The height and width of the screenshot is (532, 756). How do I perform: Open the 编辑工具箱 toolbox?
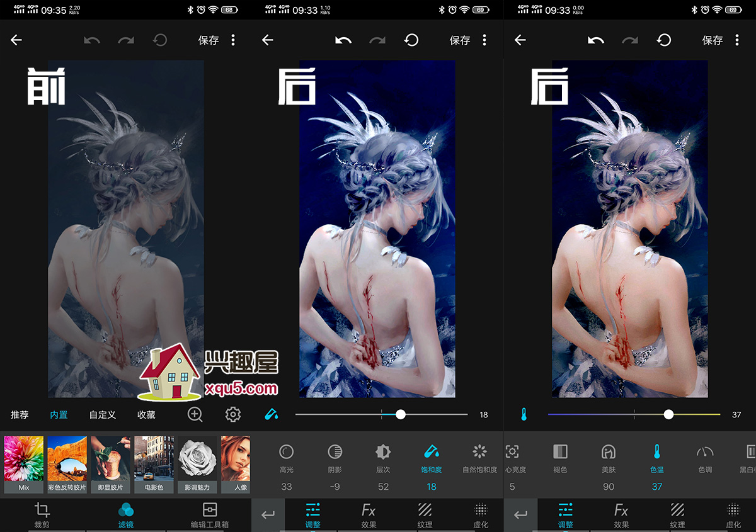(210, 515)
